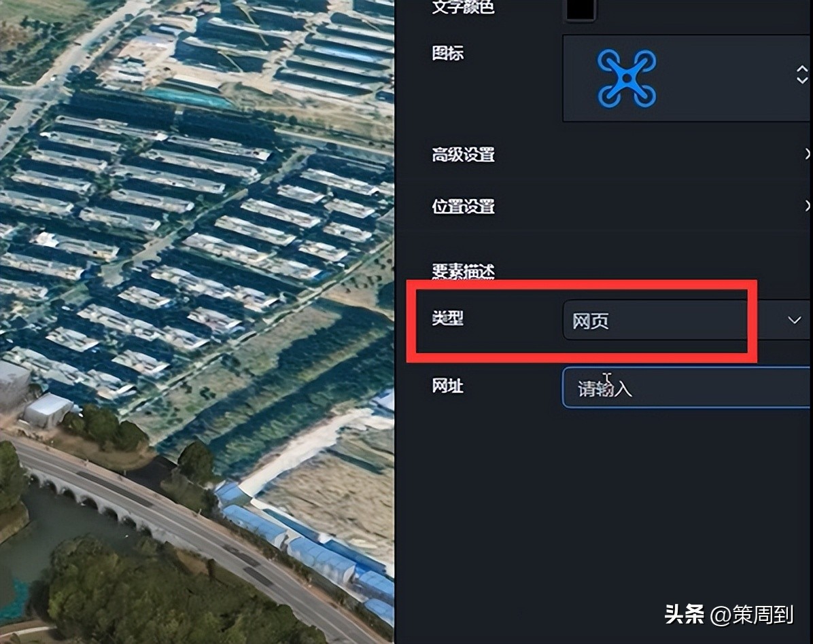The image size is (813, 644).
Task: Click the 类型 field label
Action: pyautogui.click(x=447, y=318)
